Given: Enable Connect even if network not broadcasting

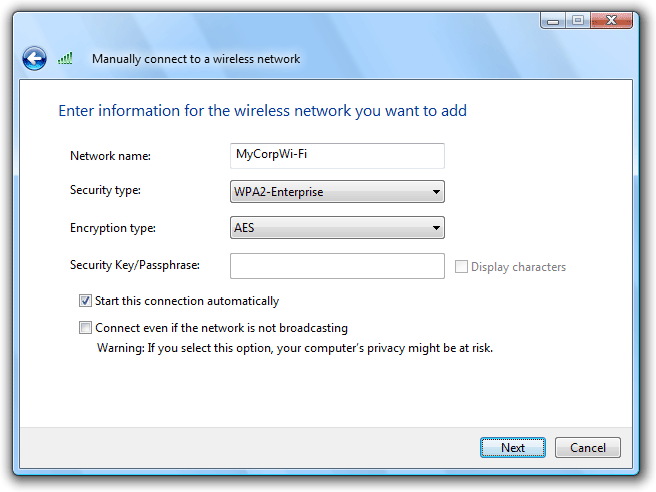Looking at the screenshot, I should (x=85, y=328).
